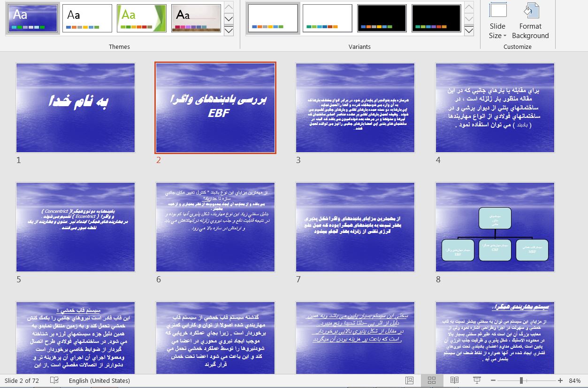Select slide 1 thumbnail
This screenshot has width=588, height=388.
76,108
